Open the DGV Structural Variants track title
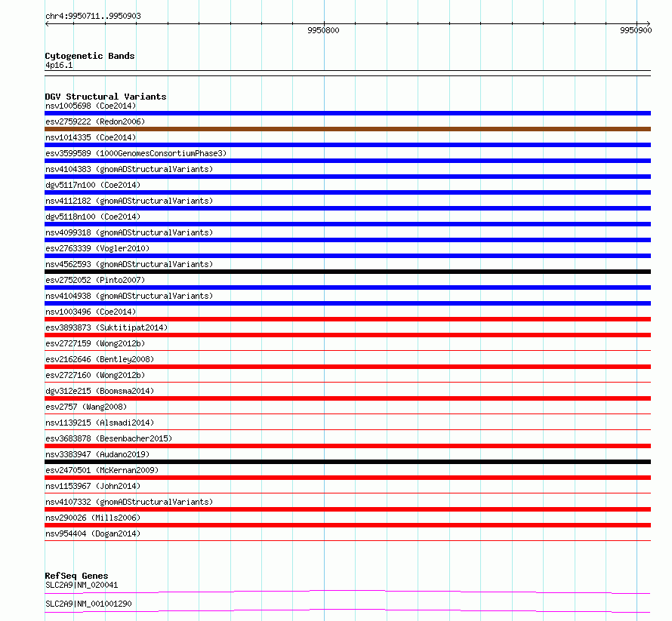672x621 pixels. (106, 97)
